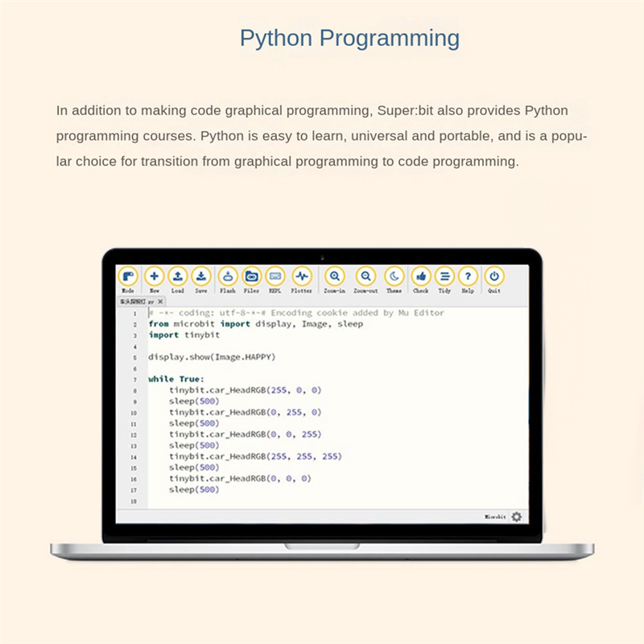
Task: Flash code to the micro:bit
Action: point(228,276)
